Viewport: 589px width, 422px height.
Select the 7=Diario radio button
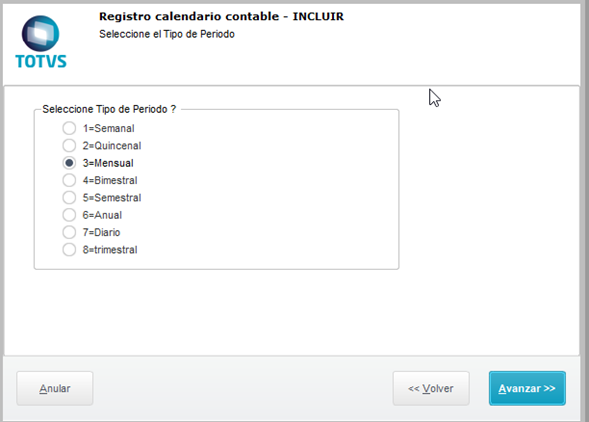click(69, 232)
